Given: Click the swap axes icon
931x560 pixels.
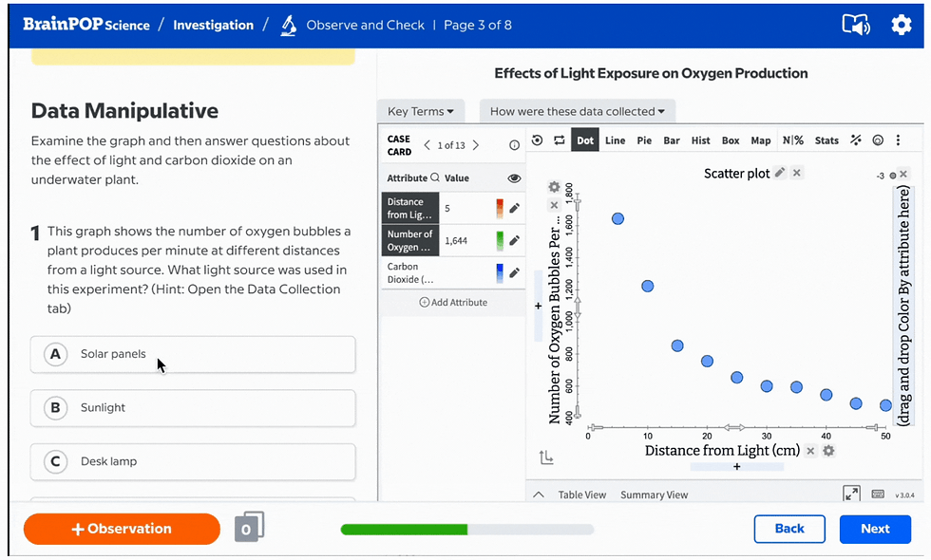Looking at the screenshot, I should (560, 140).
